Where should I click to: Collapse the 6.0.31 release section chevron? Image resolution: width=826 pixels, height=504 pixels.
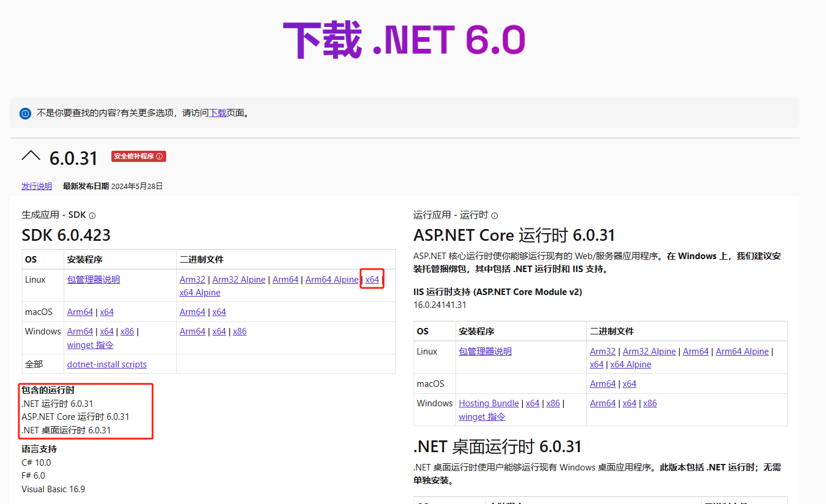click(x=31, y=156)
